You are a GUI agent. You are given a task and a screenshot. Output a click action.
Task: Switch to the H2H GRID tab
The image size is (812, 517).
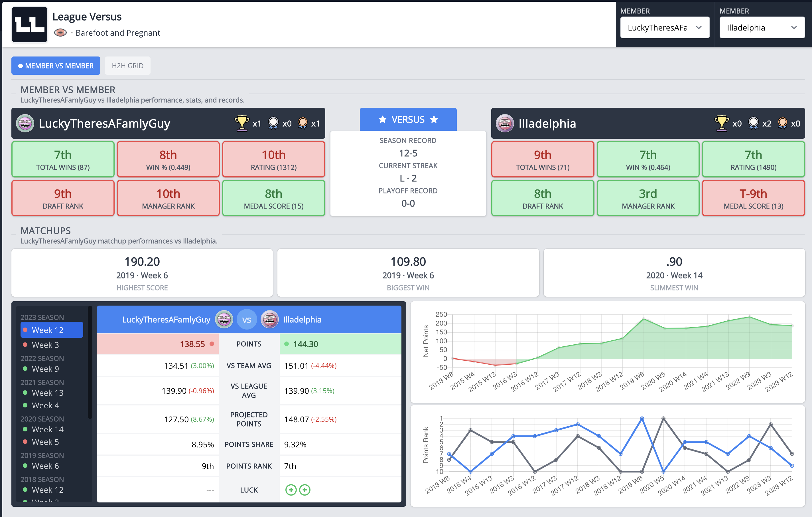127,65
